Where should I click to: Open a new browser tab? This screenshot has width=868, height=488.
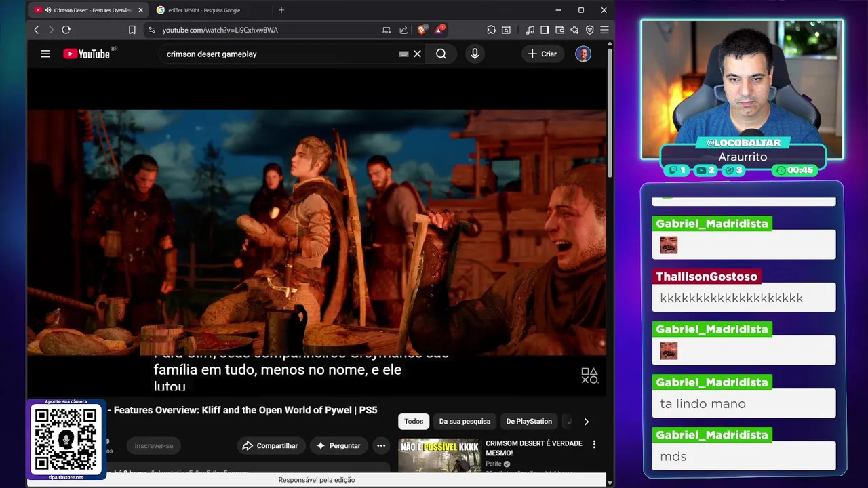(x=281, y=10)
